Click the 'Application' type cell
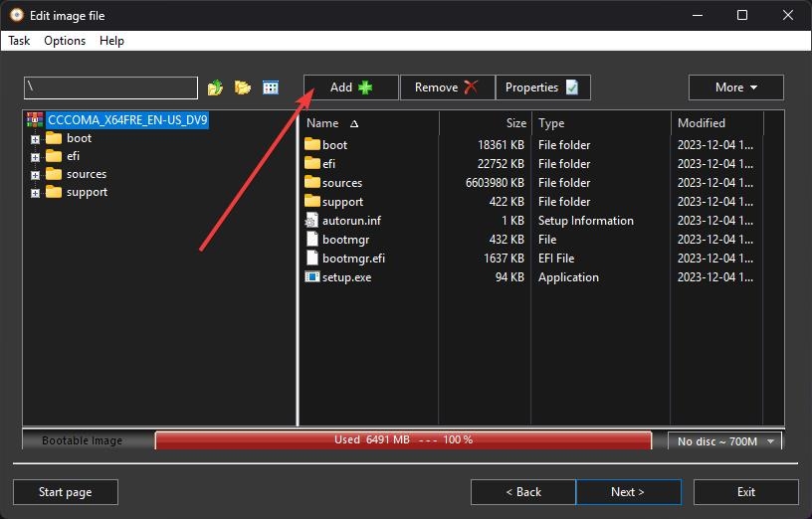812x519 pixels. tap(568, 277)
